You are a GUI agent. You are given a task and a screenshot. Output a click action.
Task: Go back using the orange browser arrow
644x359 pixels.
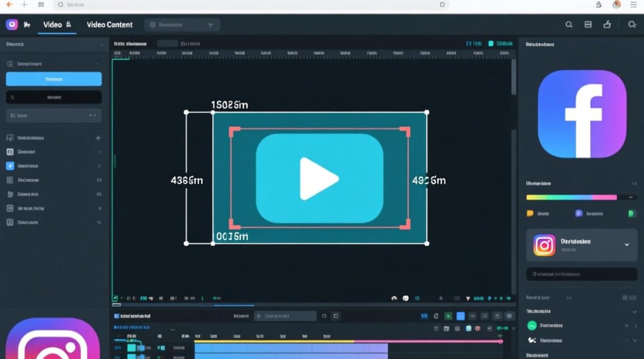point(9,5)
